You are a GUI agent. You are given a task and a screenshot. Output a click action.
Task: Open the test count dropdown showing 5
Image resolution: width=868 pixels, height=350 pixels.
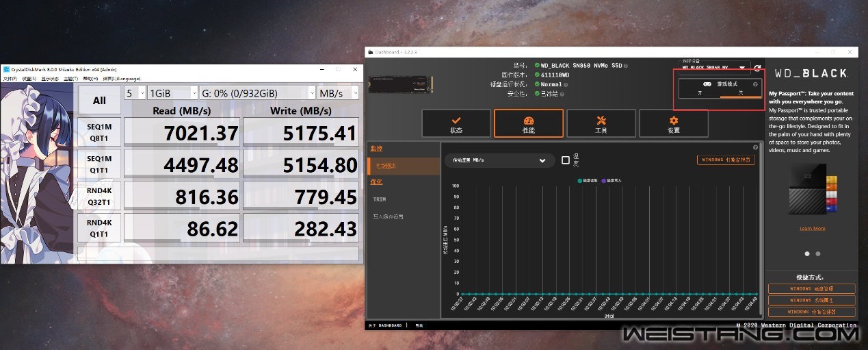pyautogui.click(x=135, y=92)
